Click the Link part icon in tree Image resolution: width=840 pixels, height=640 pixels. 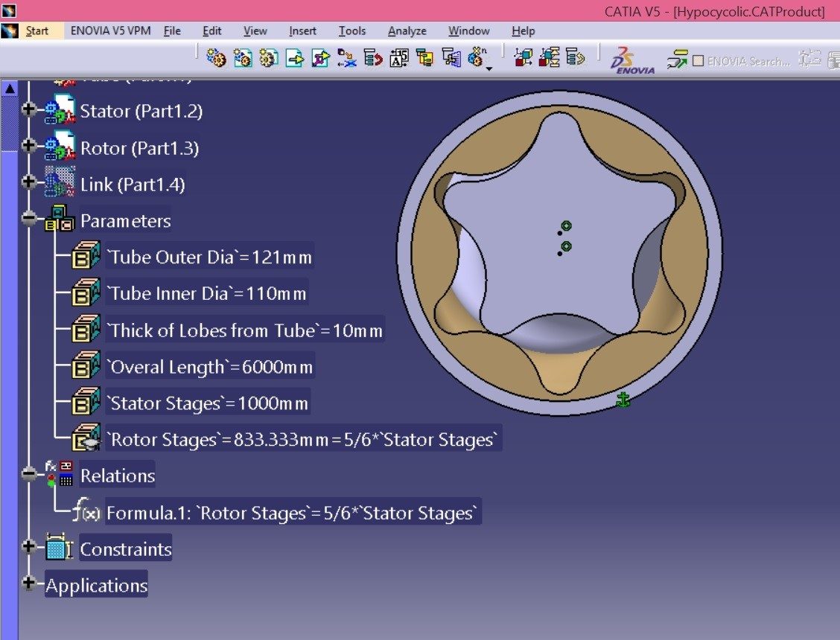(60, 182)
